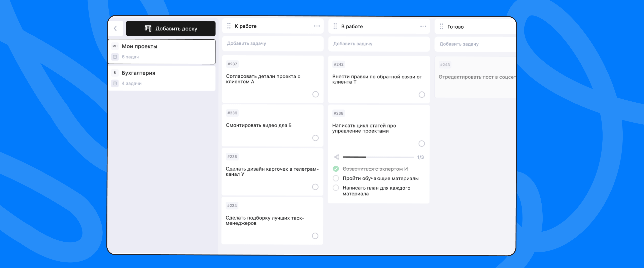Click subtask progress bar on task #238

pyautogui.click(x=378, y=157)
